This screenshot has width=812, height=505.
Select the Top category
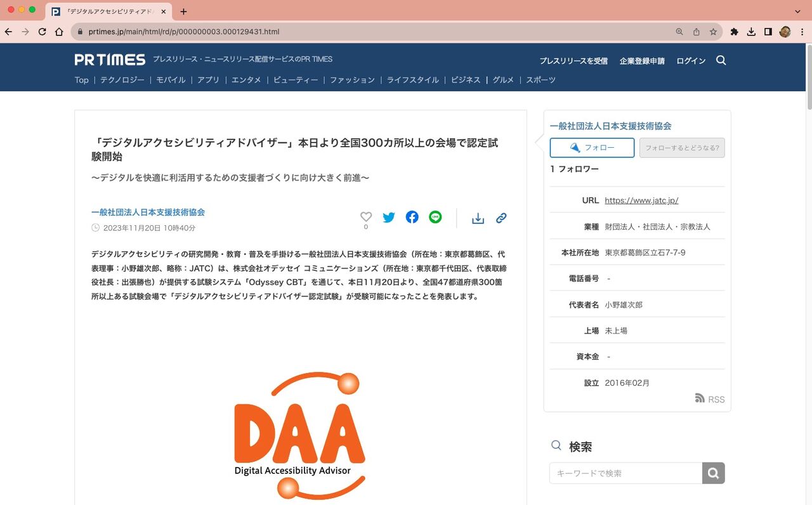pyautogui.click(x=82, y=80)
